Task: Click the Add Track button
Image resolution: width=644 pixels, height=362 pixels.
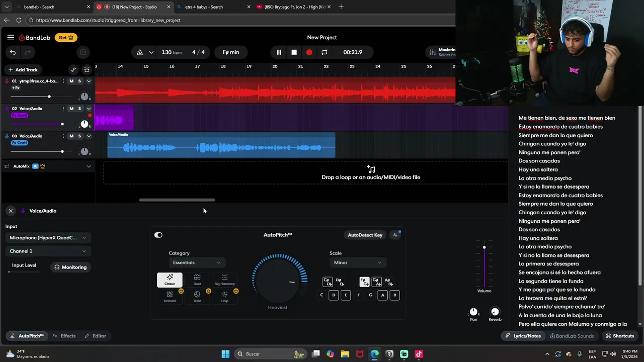Action: click(x=23, y=70)
